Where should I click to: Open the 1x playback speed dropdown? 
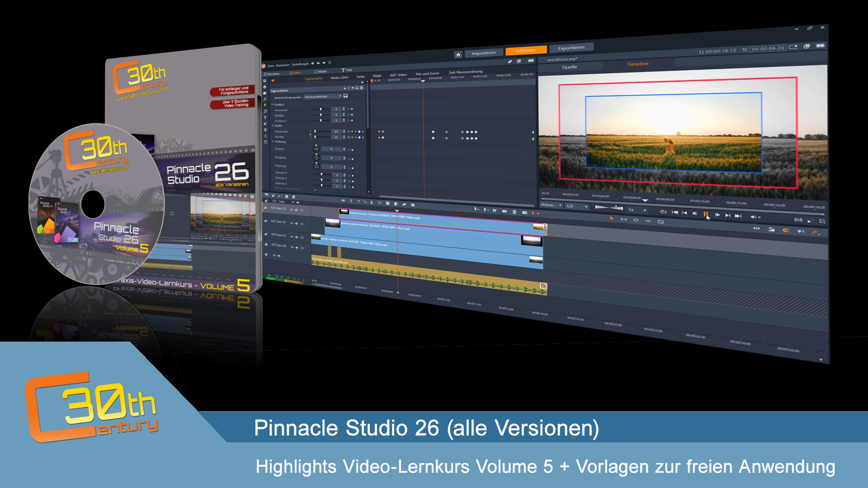637,210
